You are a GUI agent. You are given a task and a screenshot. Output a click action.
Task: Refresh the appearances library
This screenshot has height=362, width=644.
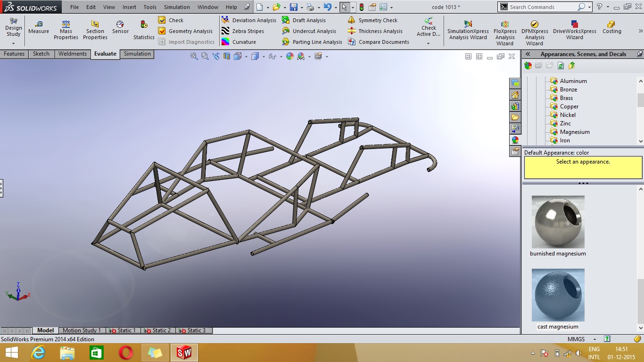point(561,66)
